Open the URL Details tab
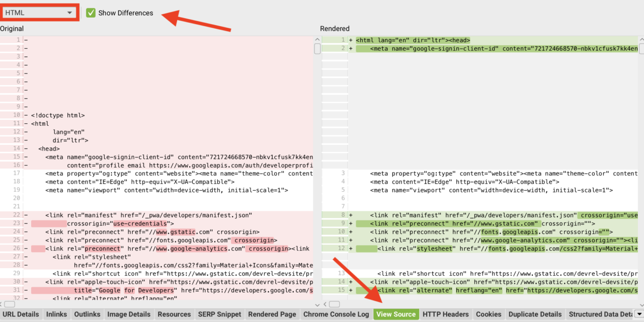644x322 pixels. point(21,314)
